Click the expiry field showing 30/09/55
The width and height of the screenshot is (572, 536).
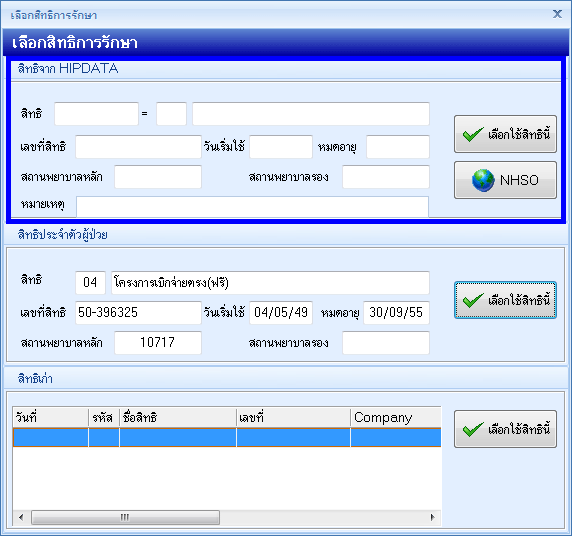(x=397, y=313)
